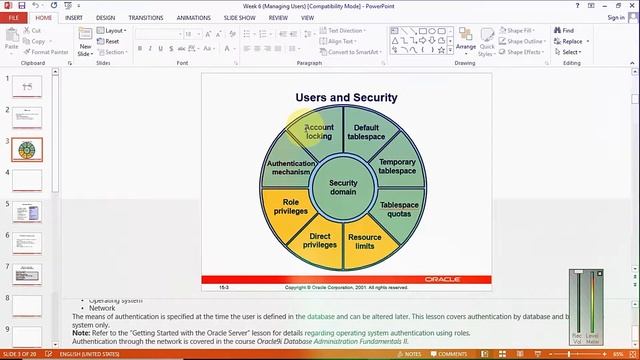Click the PowerPoint Help question mark
Image resolution: width=640 pixels, height=360 pixels.
click(577, 6)
